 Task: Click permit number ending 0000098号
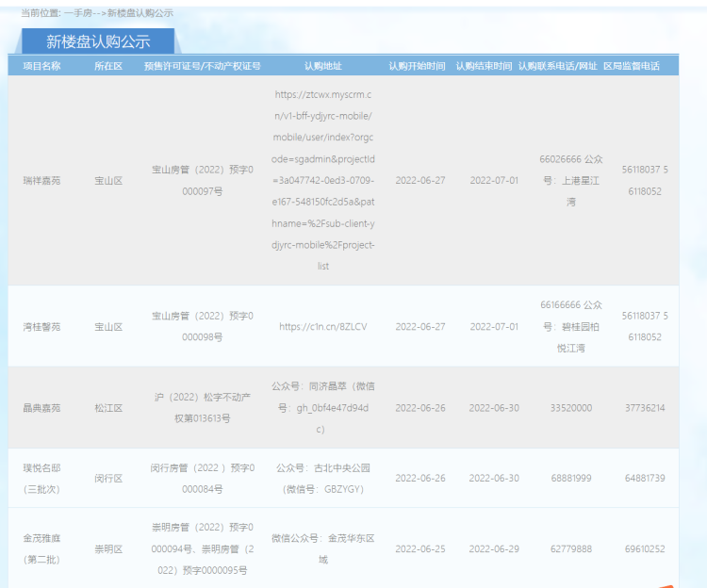pyautogui.click(x=203, y=327)
